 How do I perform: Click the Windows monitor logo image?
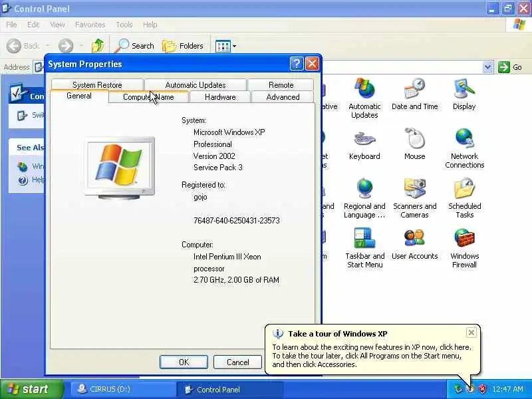[120, 168]
